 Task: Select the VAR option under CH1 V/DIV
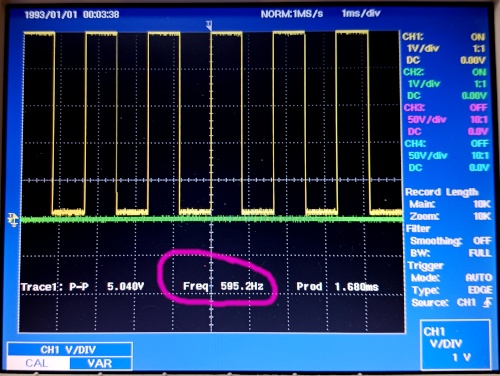click(100, 363)
